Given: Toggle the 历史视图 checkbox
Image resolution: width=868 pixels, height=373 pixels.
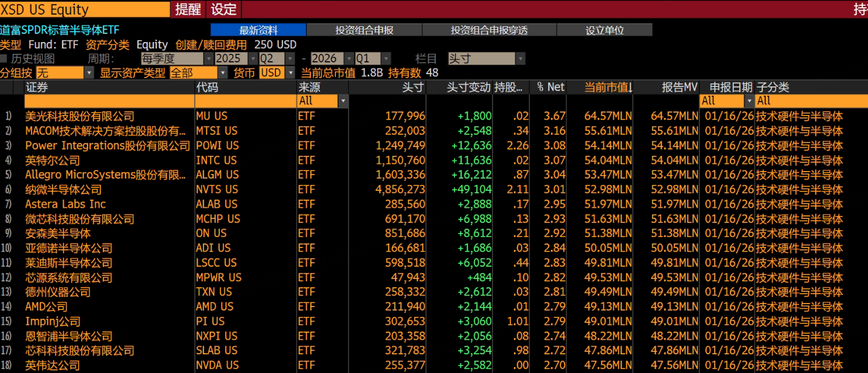Looking at the screenshot, I should [4, 58].
